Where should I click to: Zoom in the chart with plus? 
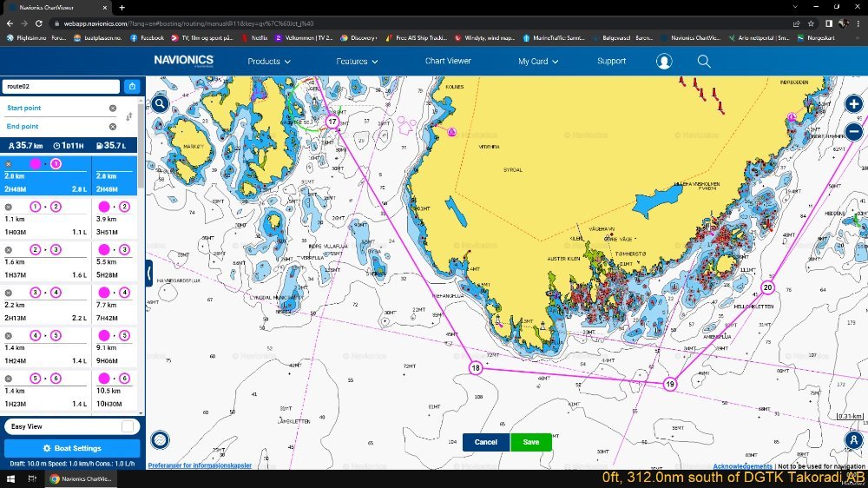point(853,103)
